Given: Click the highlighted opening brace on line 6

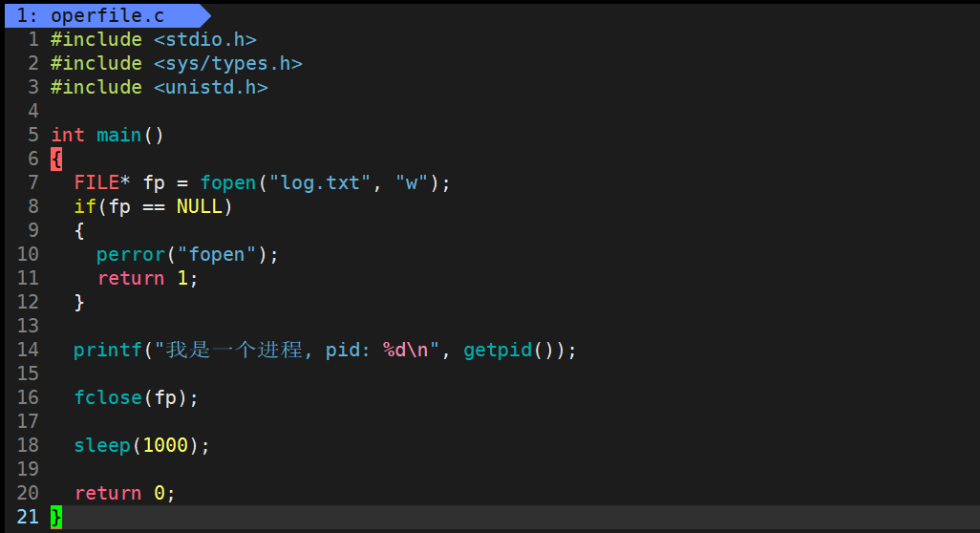Looking at the screenshot, I should (x=56, y=159).
